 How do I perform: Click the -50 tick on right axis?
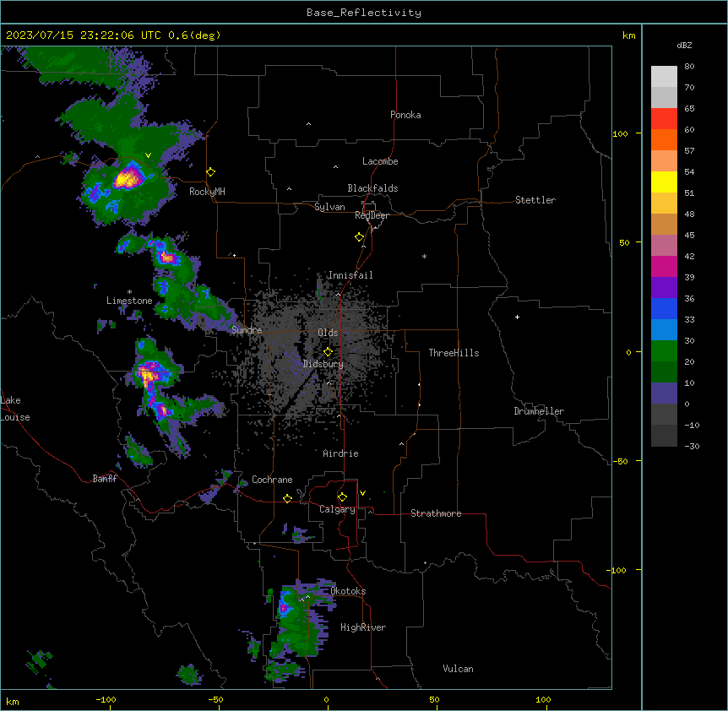pos(620,461)
